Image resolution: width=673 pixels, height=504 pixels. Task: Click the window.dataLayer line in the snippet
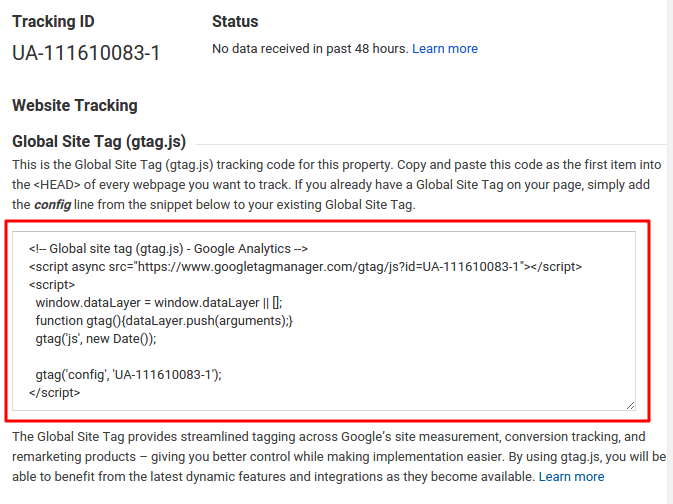pyautogui.click(x=159, y=303)
